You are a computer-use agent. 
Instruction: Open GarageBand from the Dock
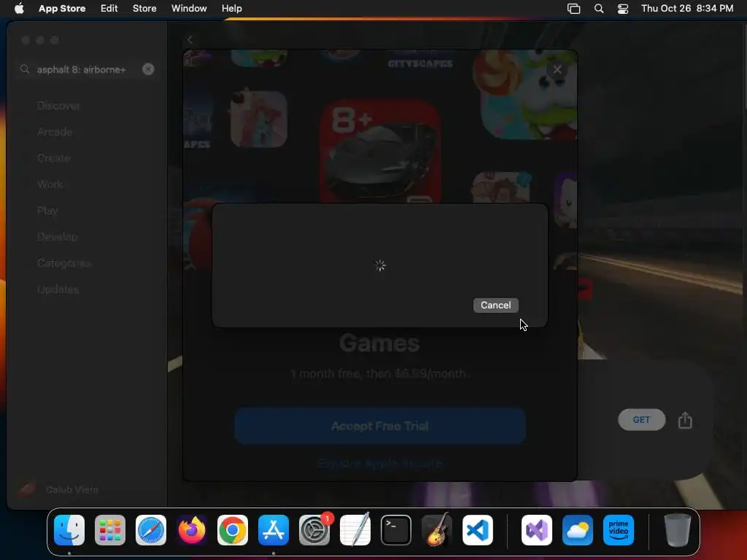tap(437, 530)
